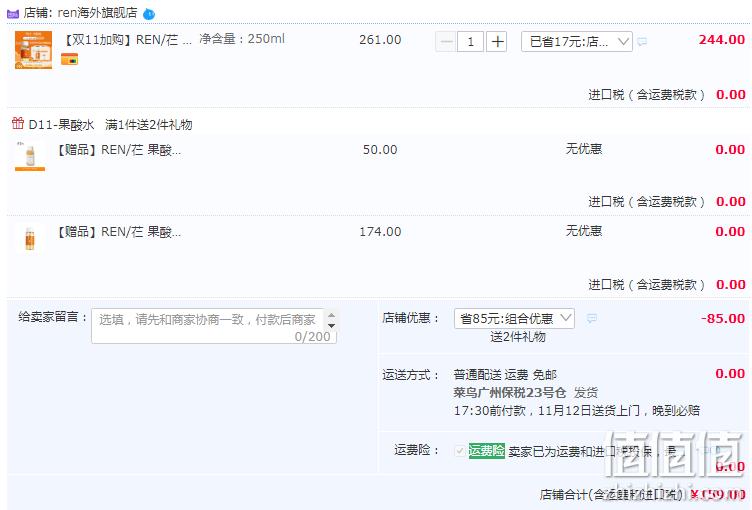
Task: Select the 244.00 subtotal price
Action: (x=722, y=40)
